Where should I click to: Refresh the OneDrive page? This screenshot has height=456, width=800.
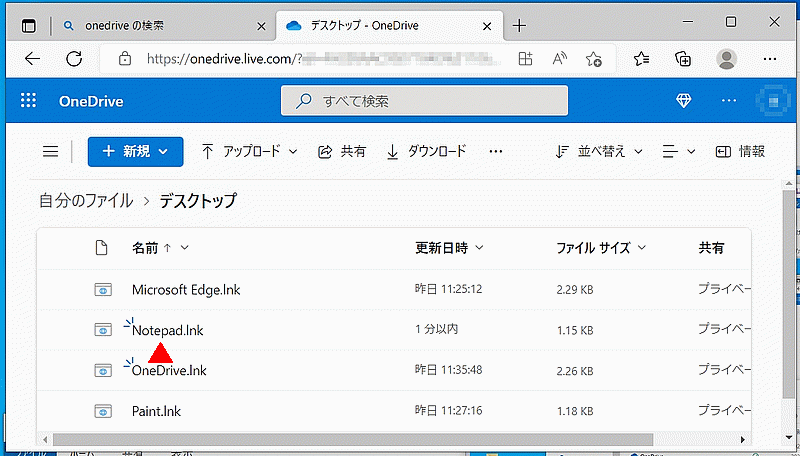coord(74,59)
